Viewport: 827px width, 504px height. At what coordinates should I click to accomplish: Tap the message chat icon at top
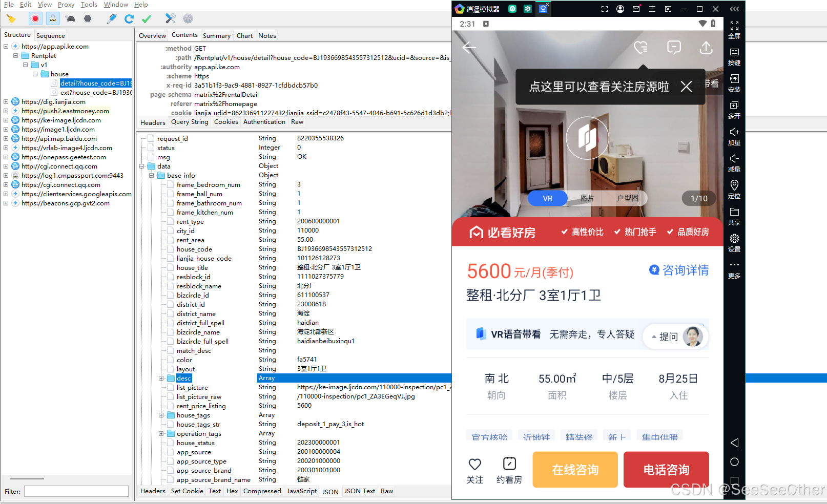click(674, 47)
